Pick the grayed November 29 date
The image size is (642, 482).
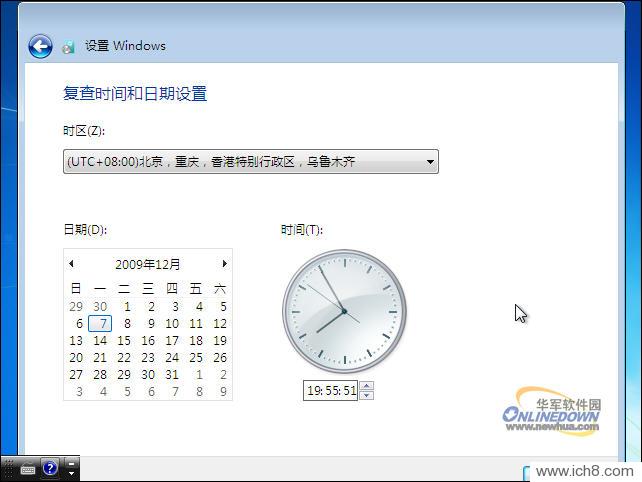pyautogui.click(x=76, y=306)
